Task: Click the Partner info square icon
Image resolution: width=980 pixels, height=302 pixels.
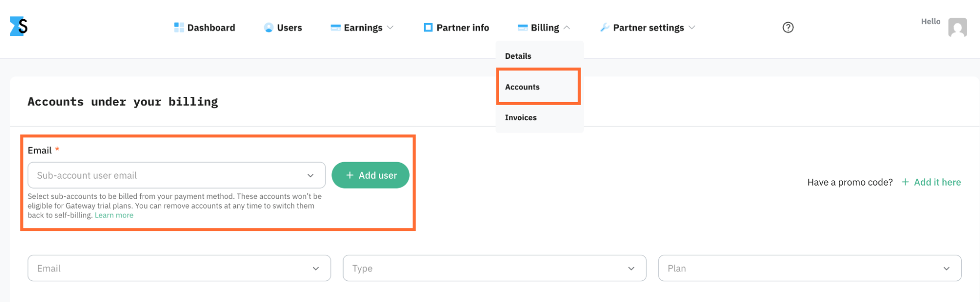Action: point(428,27)
